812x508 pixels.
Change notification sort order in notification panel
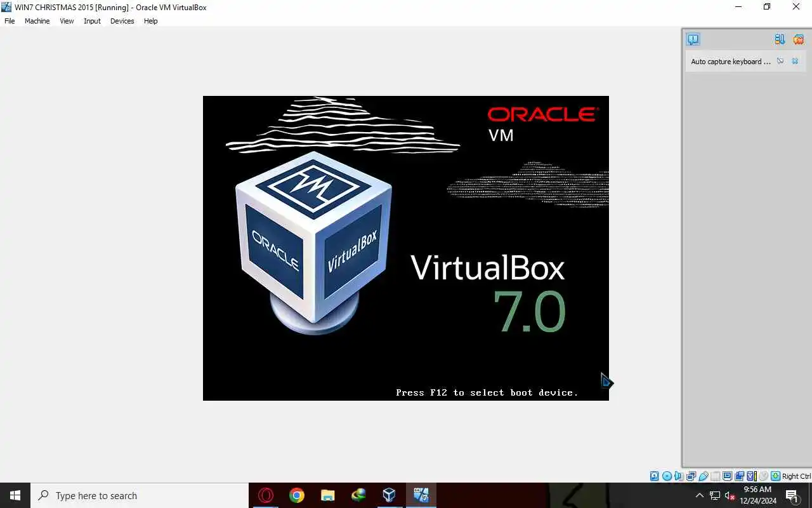click(780, 39)
